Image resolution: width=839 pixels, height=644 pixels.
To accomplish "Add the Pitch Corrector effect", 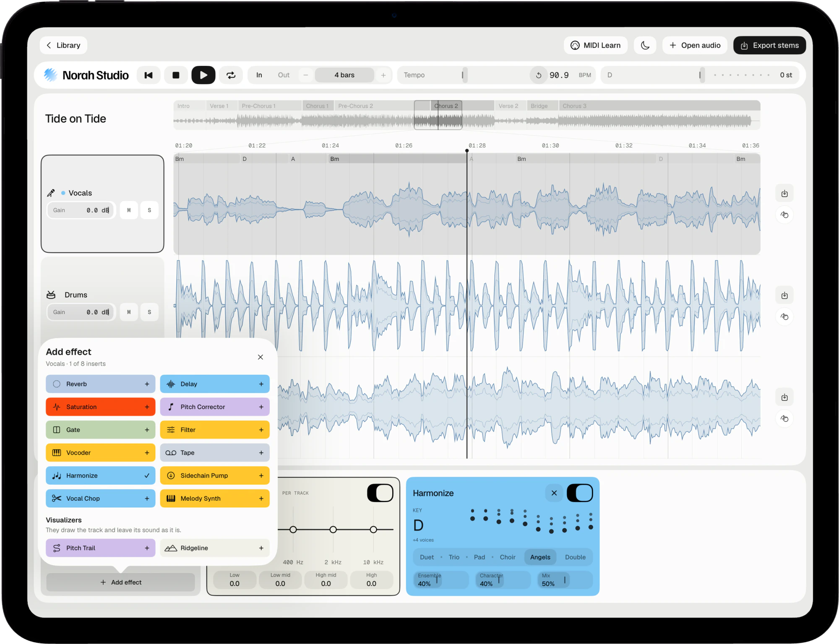I will [x=214, y=407].
